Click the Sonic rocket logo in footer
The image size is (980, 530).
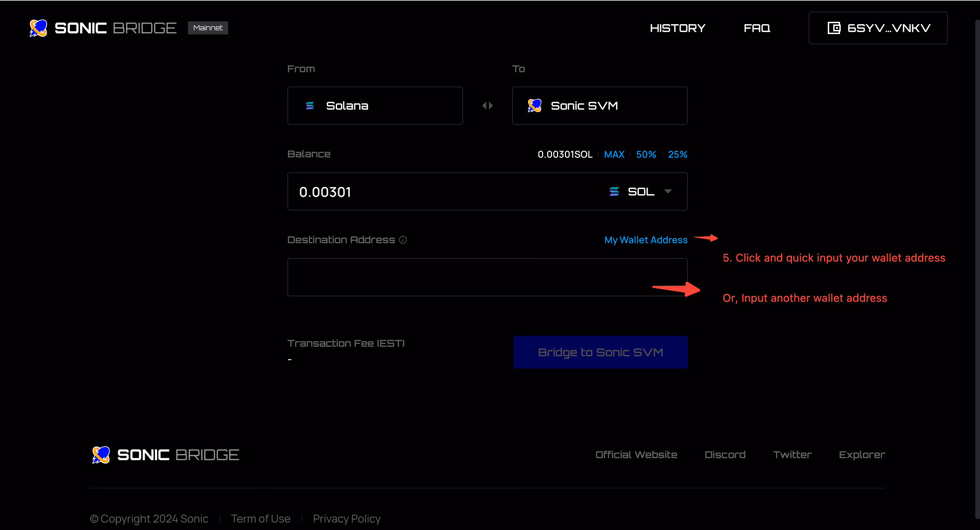(101, 455)
